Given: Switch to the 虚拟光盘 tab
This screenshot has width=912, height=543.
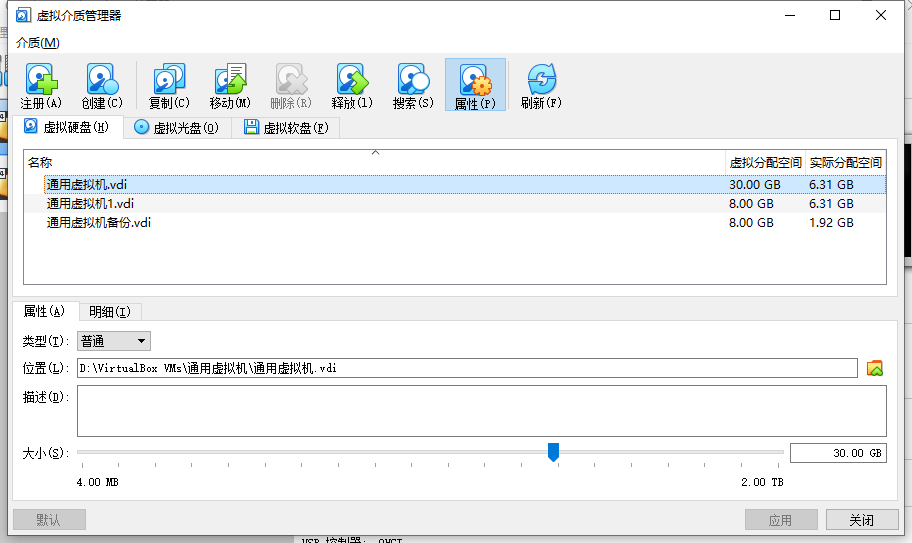Looking at the screenshot, I should [176, 128].
